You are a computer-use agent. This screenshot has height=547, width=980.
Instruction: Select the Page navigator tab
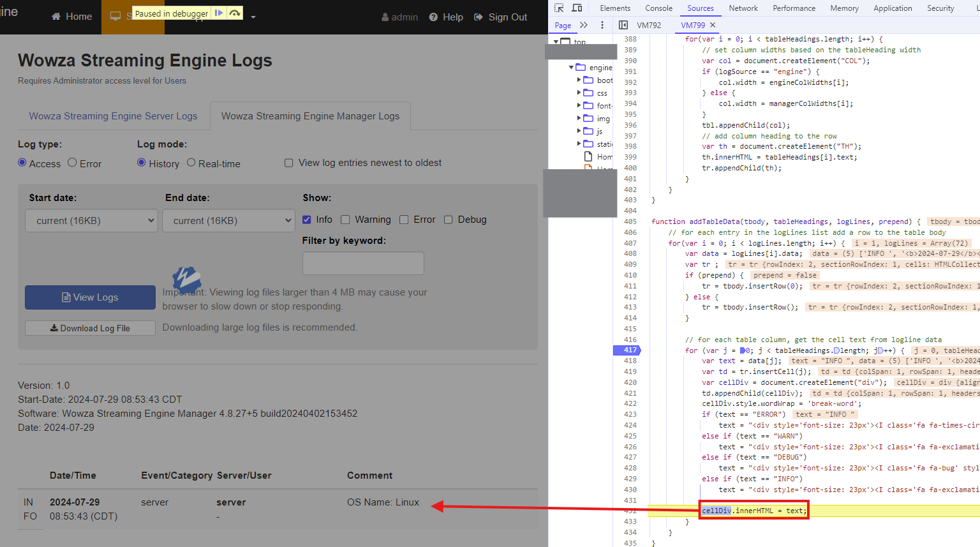click(563, 25)
